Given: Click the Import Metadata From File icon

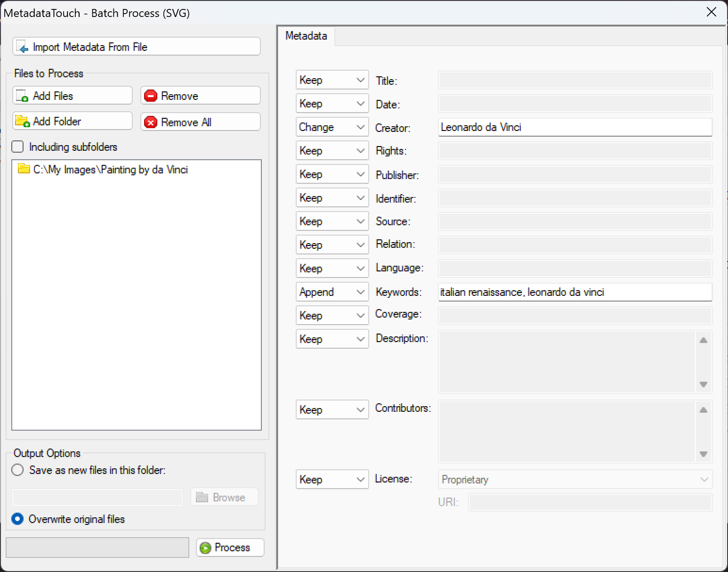Looking at the screenshot, I should click(22, 47).
